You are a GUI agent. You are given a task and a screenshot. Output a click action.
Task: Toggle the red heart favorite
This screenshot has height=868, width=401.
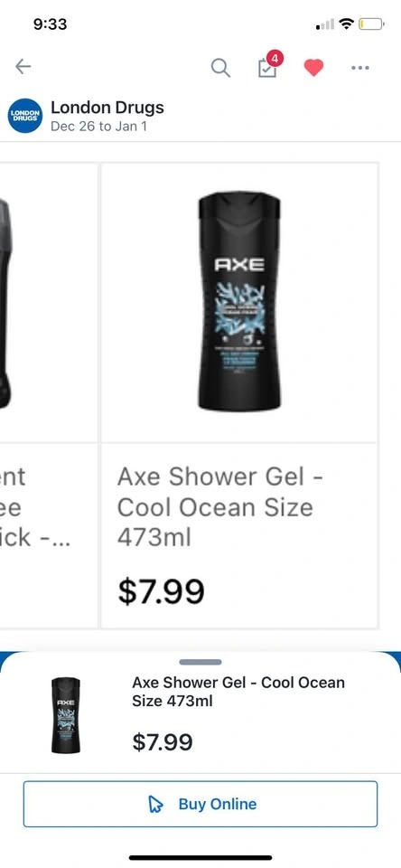click(313, 68)
